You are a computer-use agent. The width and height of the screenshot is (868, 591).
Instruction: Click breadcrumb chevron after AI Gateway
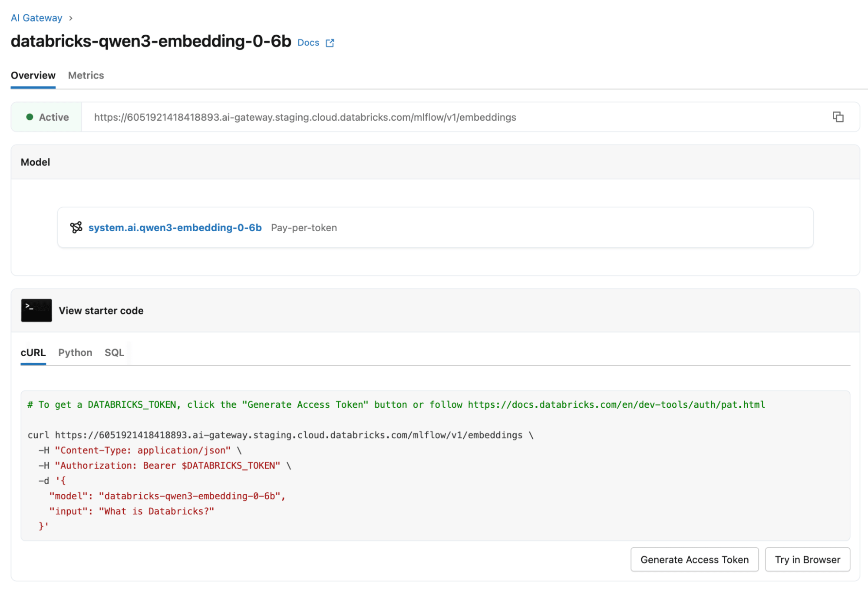coord(71,18)
